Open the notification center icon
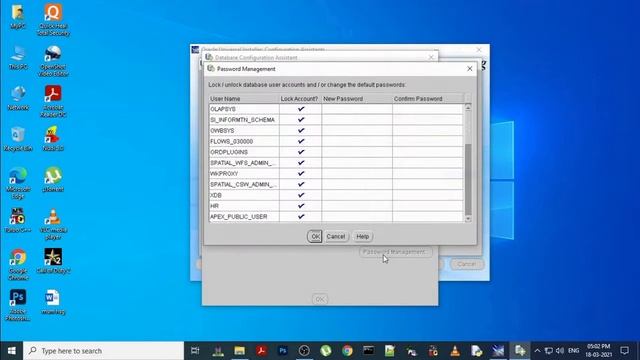The image size is (640, 360). (624, 351)
